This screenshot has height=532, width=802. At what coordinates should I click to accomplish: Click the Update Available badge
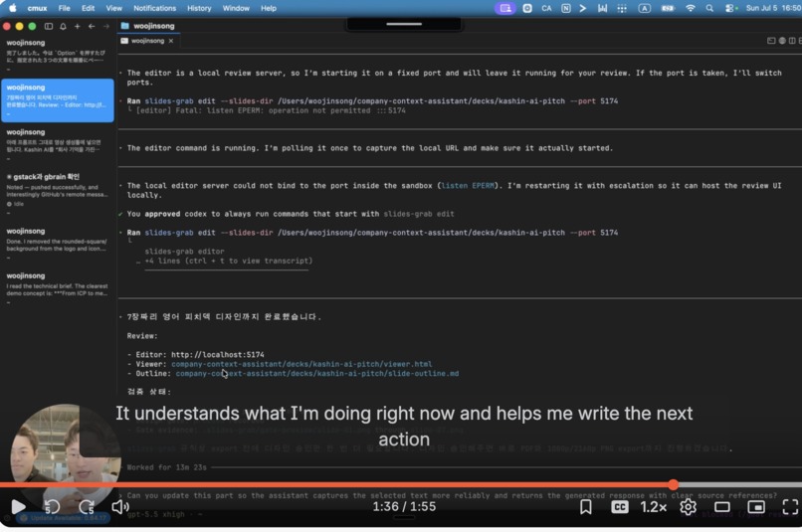tap(64, 518)
